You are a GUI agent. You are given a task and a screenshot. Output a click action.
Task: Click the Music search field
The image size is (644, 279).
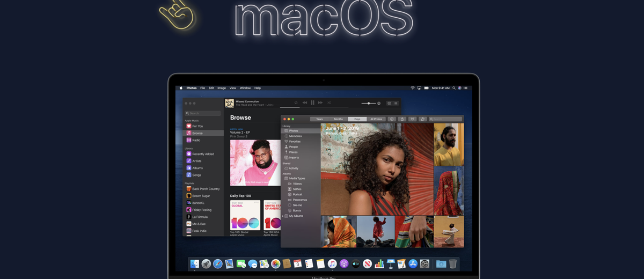[x=203, y=113]
